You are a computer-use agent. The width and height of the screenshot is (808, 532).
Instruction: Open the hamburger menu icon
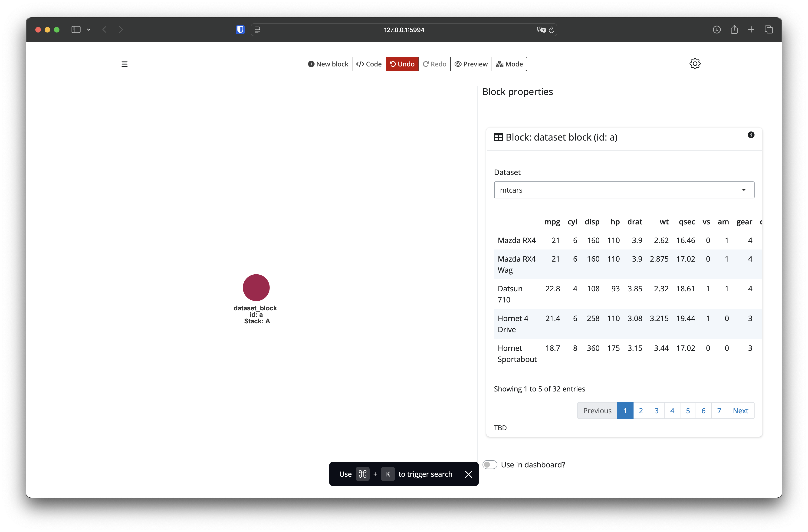point(125,64)
